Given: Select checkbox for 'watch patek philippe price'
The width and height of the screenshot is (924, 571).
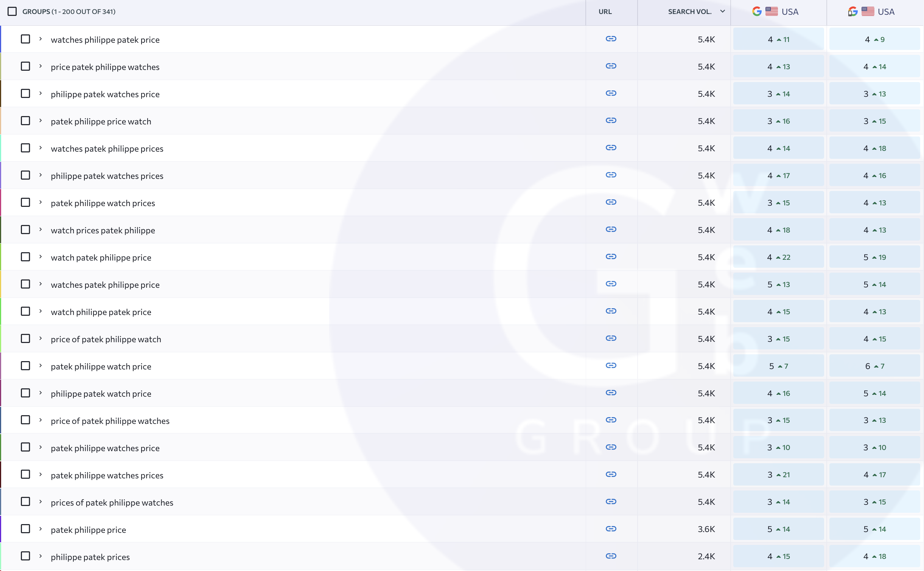Looking at the screenshot, I should [x=25, y=257].
